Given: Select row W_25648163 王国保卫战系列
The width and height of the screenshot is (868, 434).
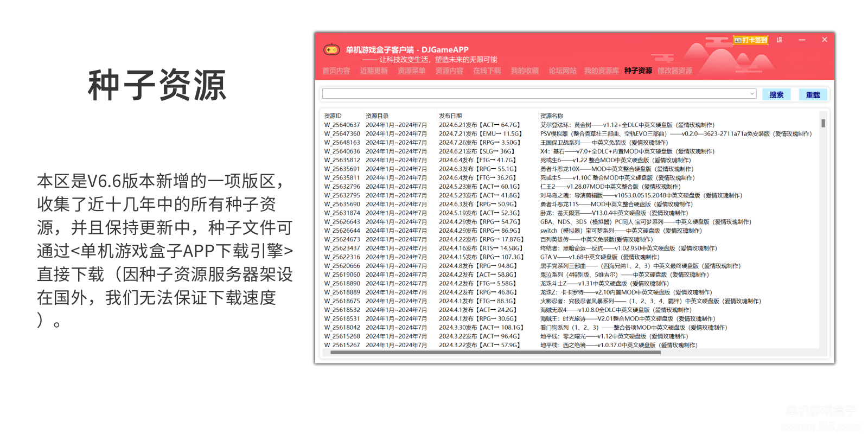Looking at the screenshot, I should coord(571,143).
